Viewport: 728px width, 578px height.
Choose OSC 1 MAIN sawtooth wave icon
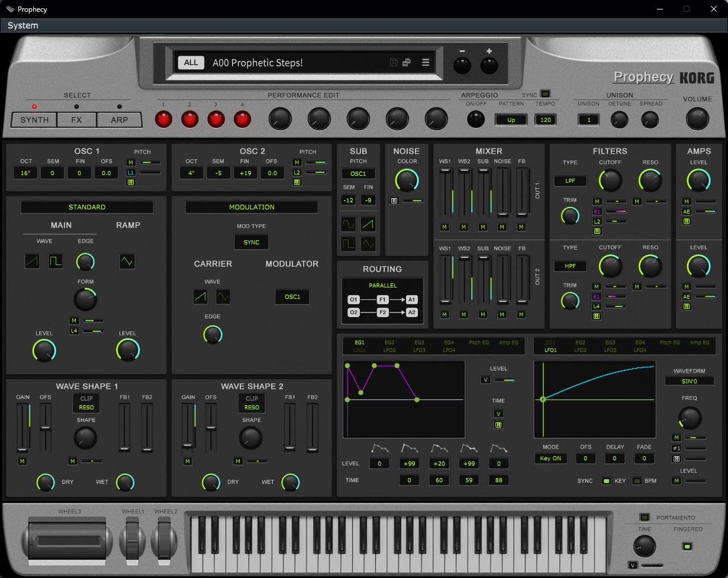click(x=32, y=261)
